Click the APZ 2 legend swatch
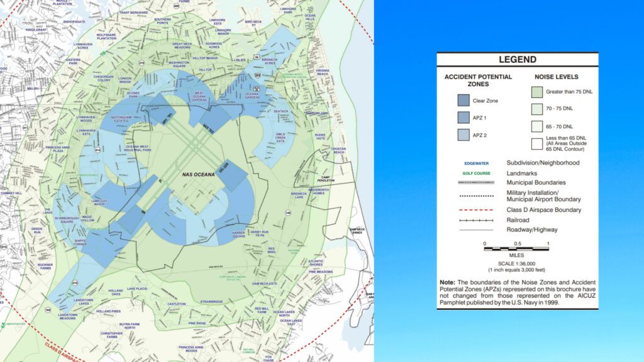The width and height of the screenshot is (644, 362). pos(464,134)
